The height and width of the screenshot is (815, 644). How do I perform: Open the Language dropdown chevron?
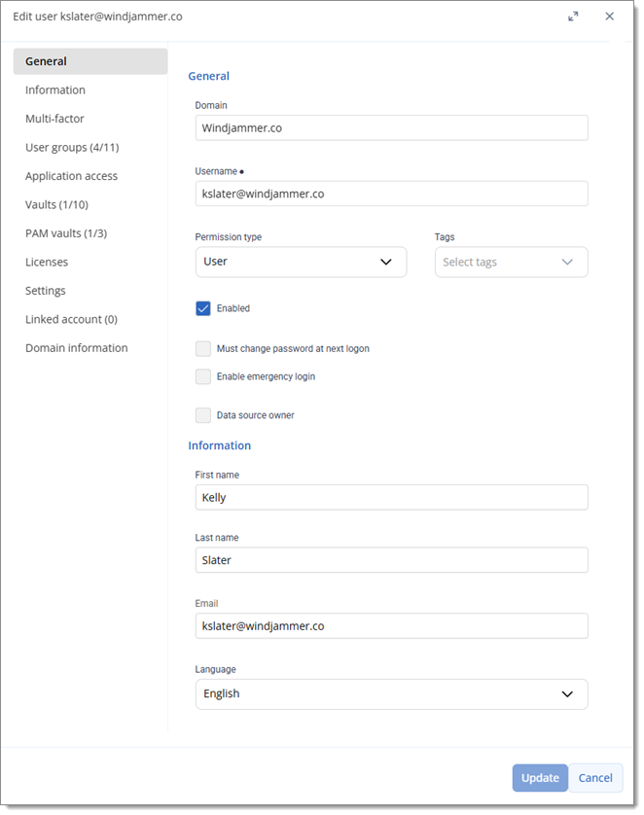(x=573, y=693)
